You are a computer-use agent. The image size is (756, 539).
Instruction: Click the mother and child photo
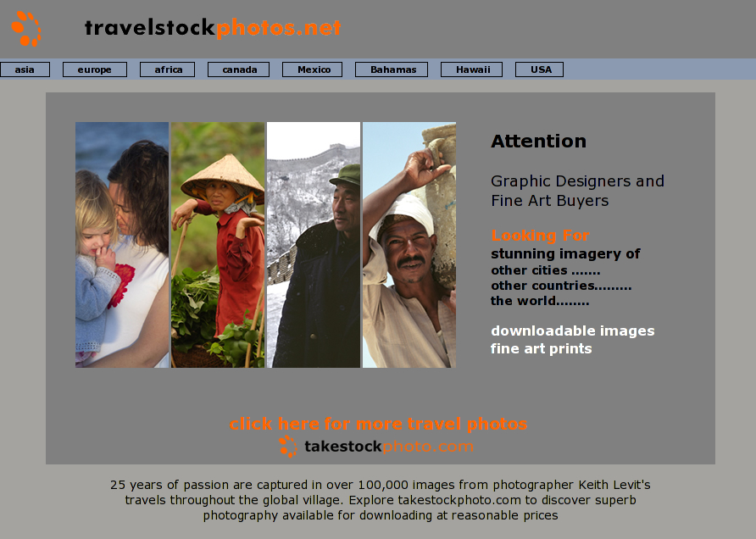point(122,245)
